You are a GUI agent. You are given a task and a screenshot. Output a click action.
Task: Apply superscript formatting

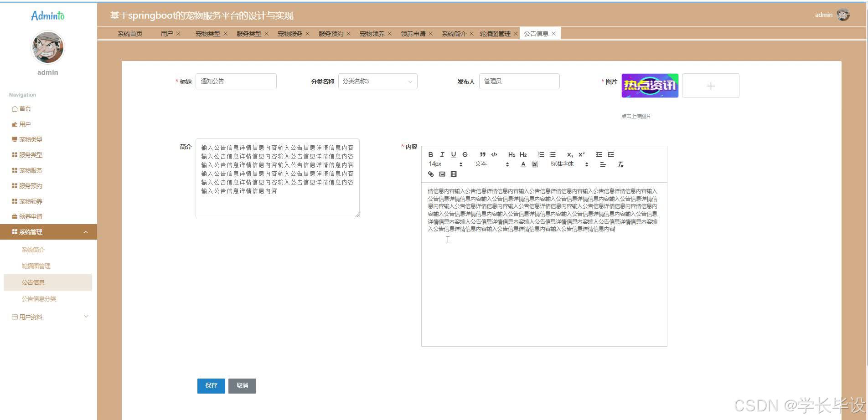(582, 154)
